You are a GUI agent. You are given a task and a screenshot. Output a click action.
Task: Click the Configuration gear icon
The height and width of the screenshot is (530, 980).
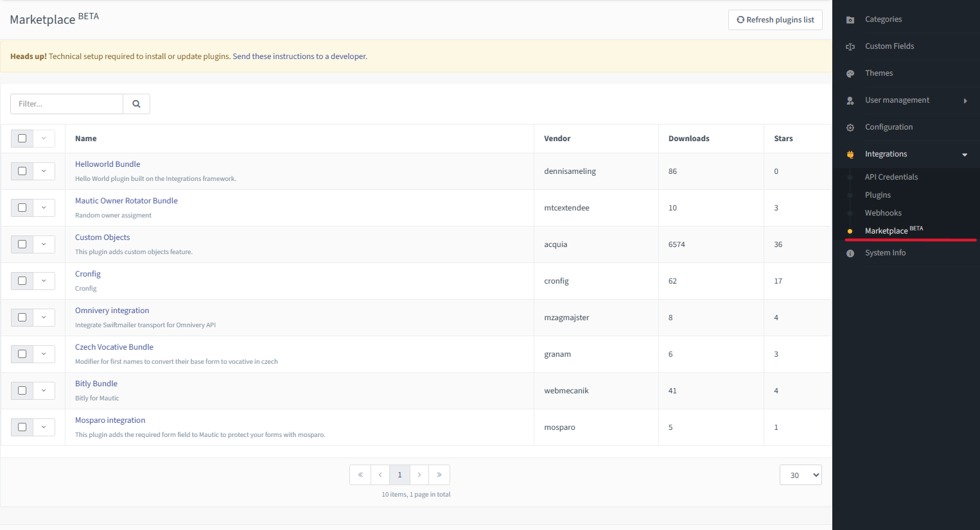click(850, 128)
